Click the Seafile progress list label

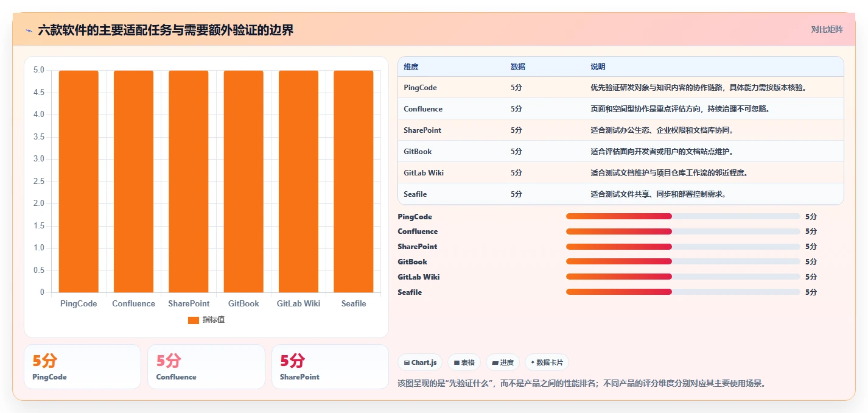pos(410,292)
